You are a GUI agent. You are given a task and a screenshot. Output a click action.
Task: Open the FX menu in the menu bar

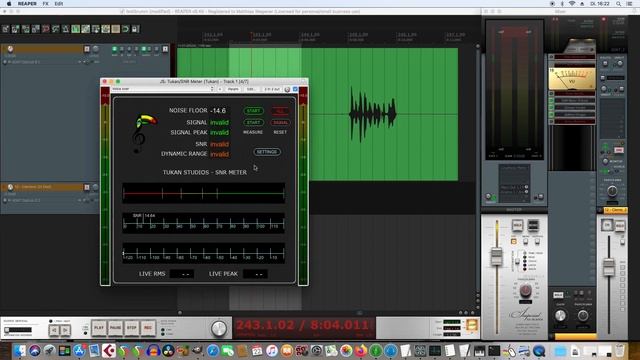click(x=45, y=4)
